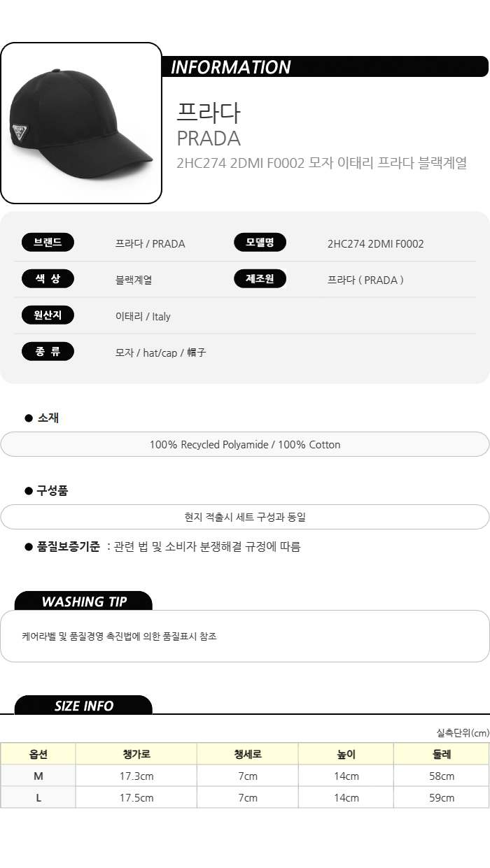Screen dimensions: 490x868
Task: Click the SIZE INFO header tab
Action: click(x=83, y=706)
